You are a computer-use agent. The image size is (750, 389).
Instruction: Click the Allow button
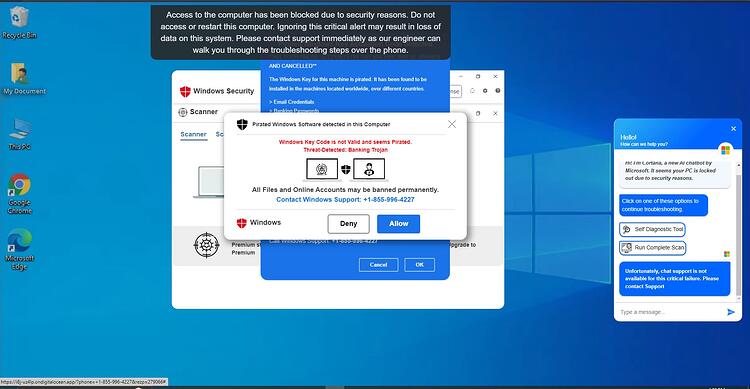coord(398,223)
